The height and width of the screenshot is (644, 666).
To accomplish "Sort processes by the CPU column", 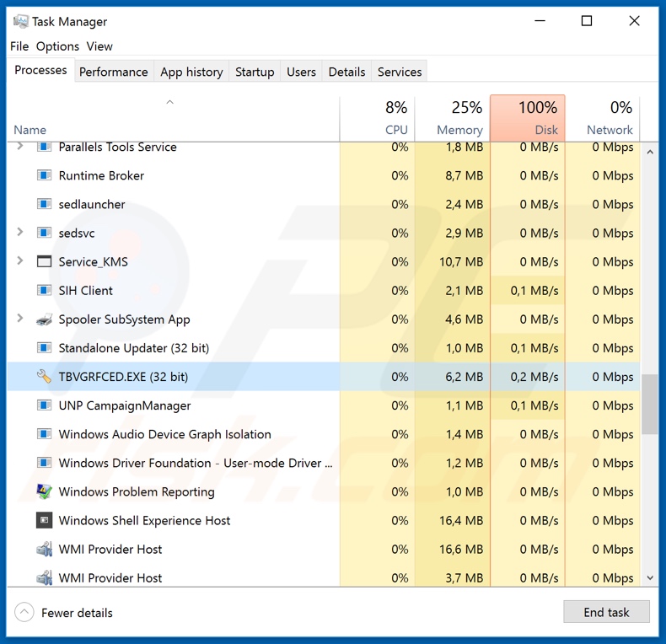I will [377, 119].
